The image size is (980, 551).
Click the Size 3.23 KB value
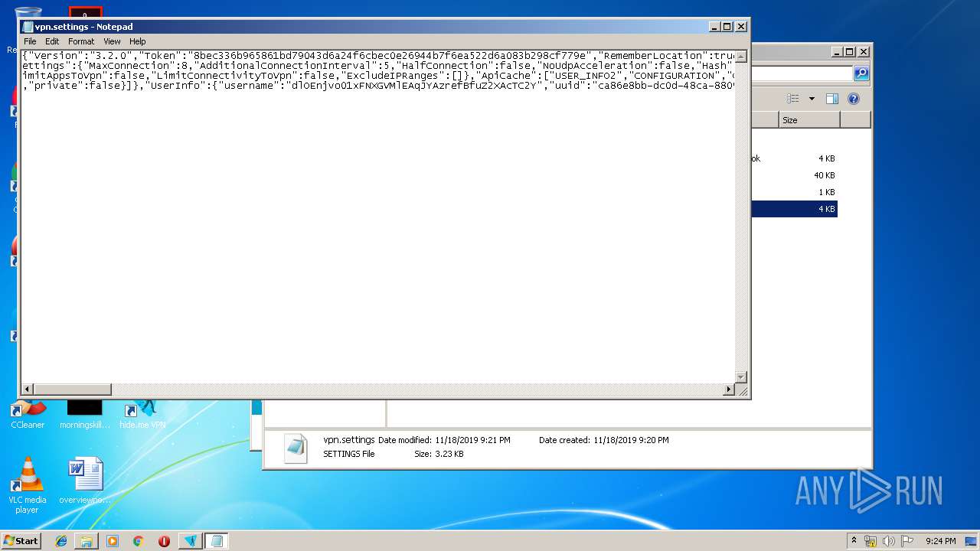[x=449, y=454]
